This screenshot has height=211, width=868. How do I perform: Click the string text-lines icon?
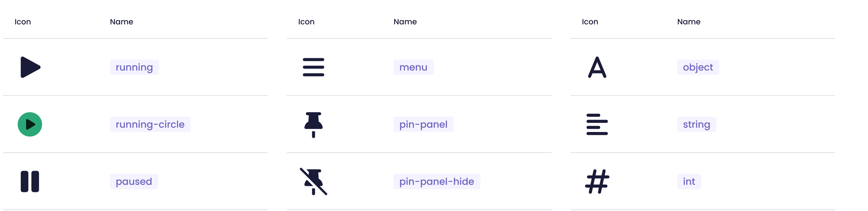coord(597,124)
